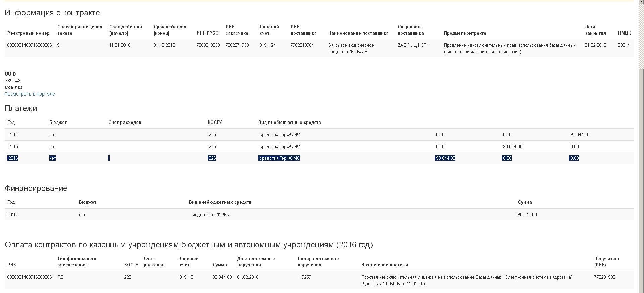Screen dimensions: 644x293
Task: Click the "Финансирование" section heading
Action: point(36,189)
